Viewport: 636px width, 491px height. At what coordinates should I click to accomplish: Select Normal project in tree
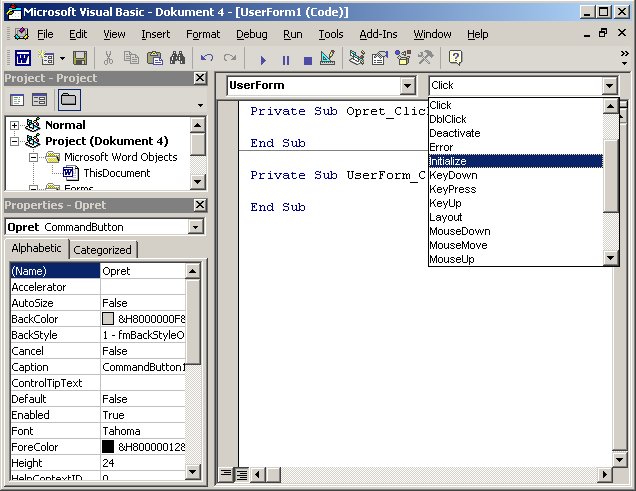pyautogui.click(x=65, y=125)
